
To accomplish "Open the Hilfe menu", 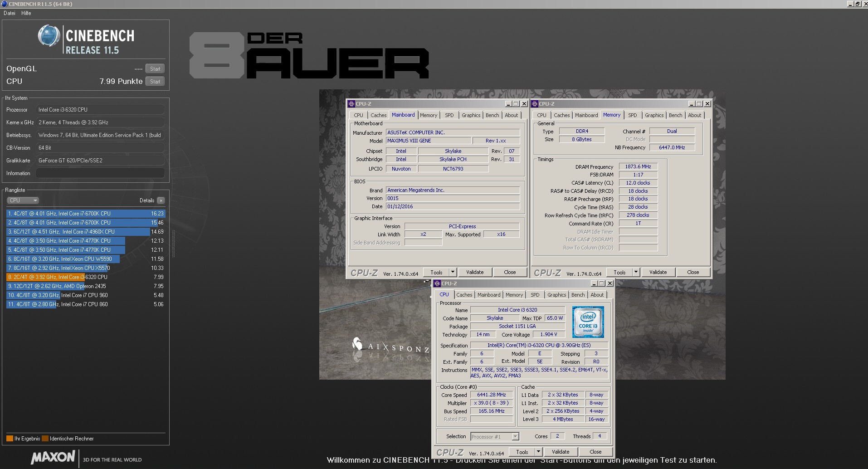I will 26,13.
